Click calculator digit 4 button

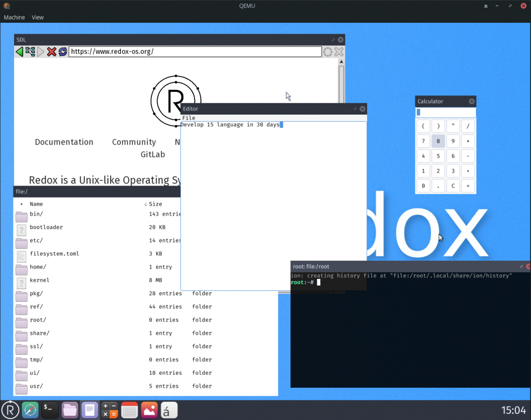[x=423, y=156]
